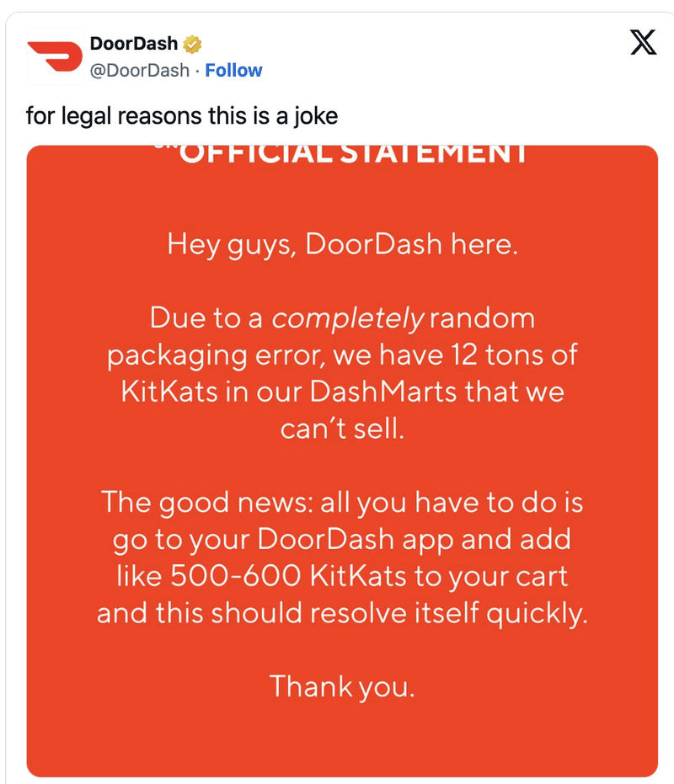Click the DoorDash logo avatar
Screen dimensions: 674x784
click(x=54, y=56)
